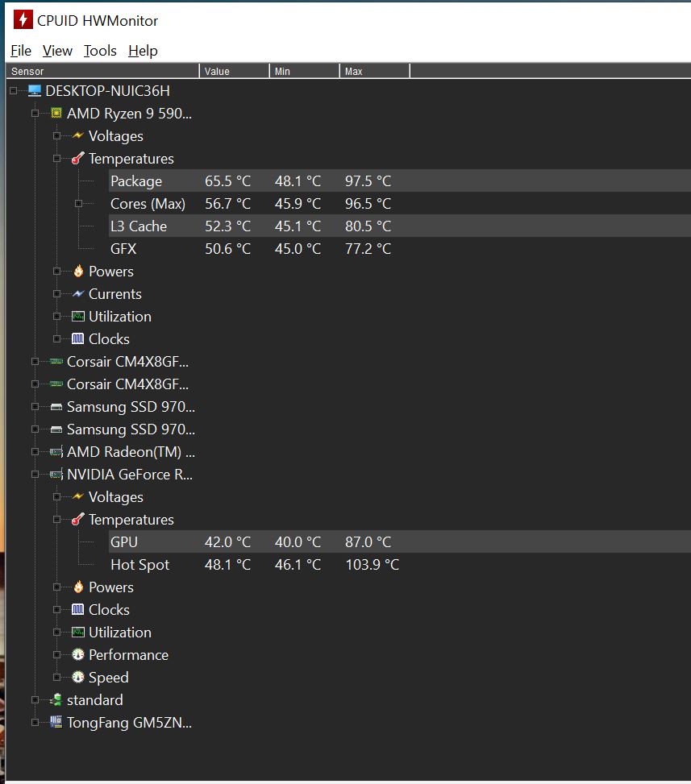Open the Help menu
691x784 pixels.
[143, 51]
